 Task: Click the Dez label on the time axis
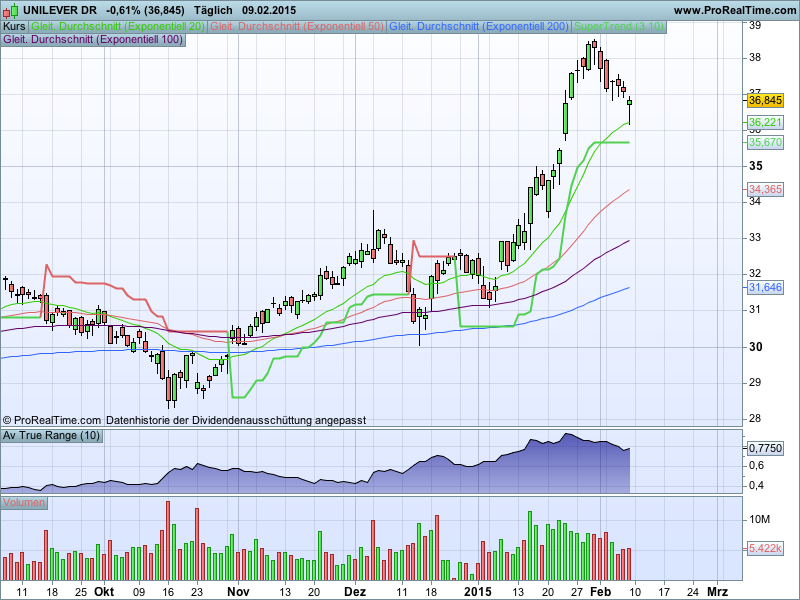point(355,592)
